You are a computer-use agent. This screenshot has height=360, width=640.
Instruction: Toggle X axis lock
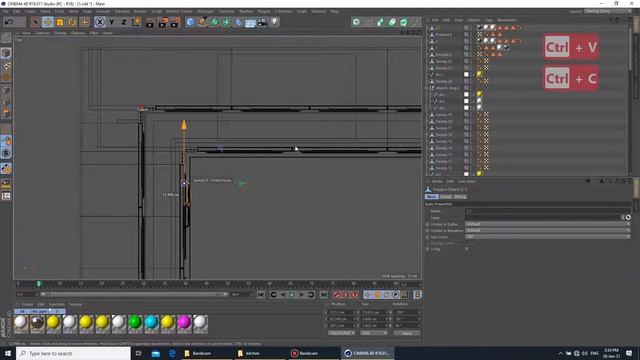pyautogui.click(x=100, y=22)
